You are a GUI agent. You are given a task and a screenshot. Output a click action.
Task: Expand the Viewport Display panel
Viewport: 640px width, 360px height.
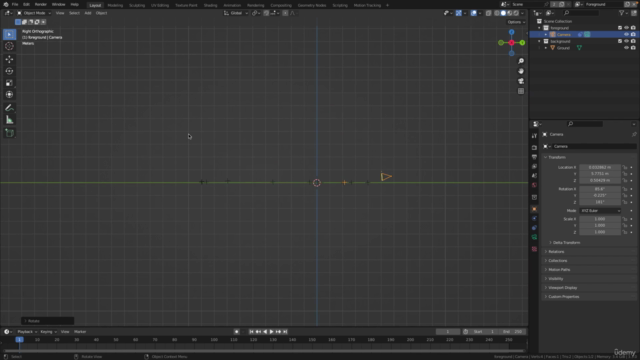562,287
